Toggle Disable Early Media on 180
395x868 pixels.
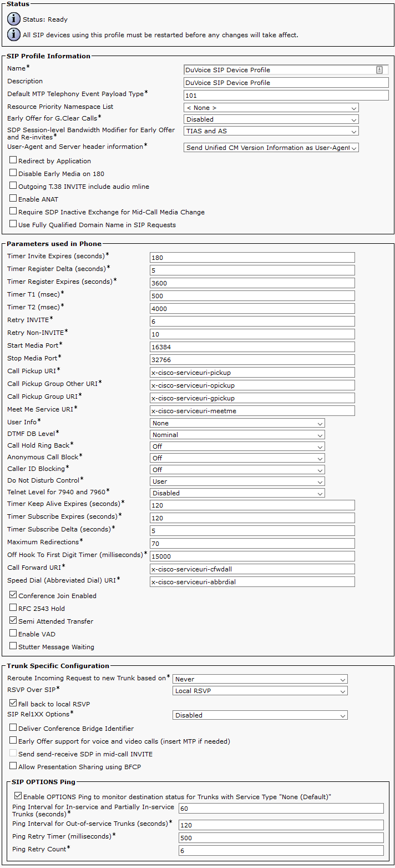[x=13, y=173]
